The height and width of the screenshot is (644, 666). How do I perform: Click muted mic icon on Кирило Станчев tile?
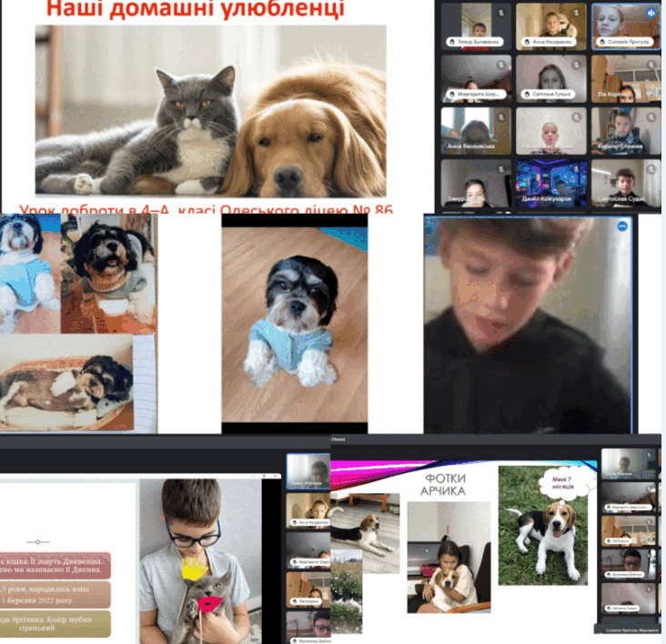click(651, 116)
